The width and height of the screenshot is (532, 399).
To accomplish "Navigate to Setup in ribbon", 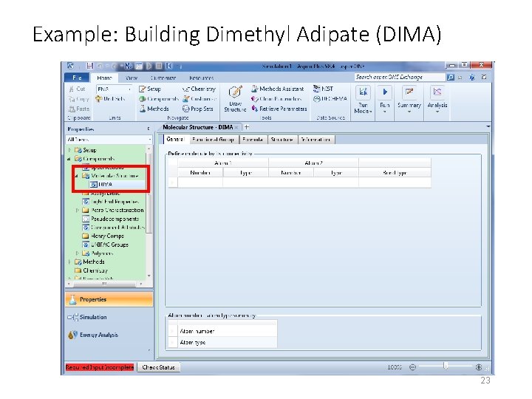I will pos(149,89).
